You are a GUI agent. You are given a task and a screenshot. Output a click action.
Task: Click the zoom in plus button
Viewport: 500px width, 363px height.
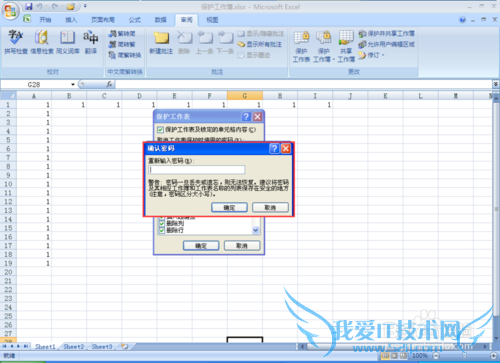tap(494, 356)
